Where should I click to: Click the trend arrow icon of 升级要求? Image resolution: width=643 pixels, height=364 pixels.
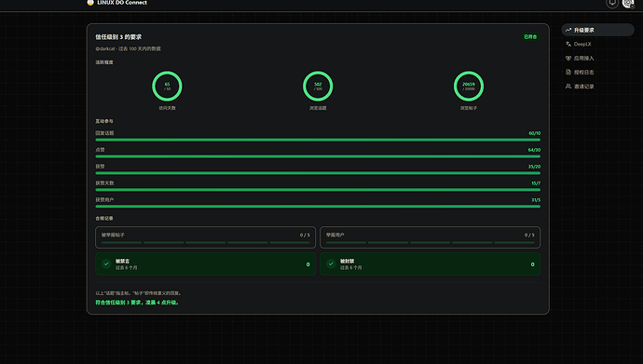point(568,30)
